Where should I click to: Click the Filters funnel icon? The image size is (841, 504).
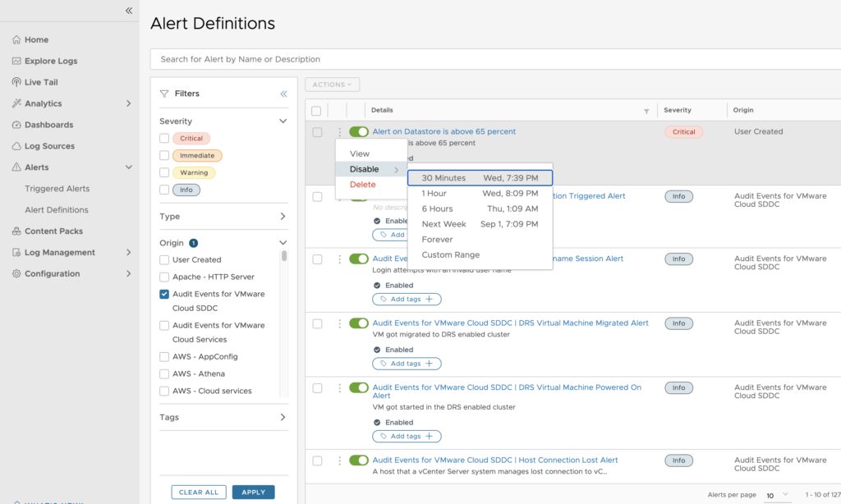164,94
